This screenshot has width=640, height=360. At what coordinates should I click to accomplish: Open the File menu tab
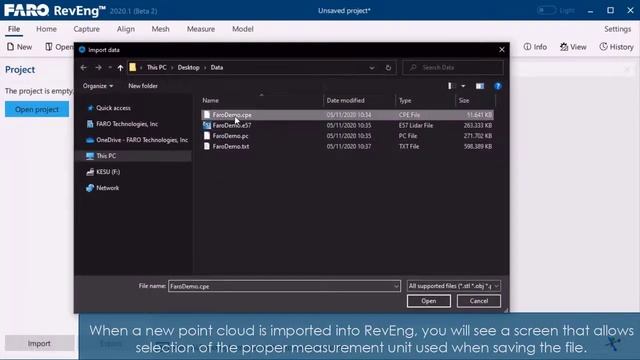[14, 29]
